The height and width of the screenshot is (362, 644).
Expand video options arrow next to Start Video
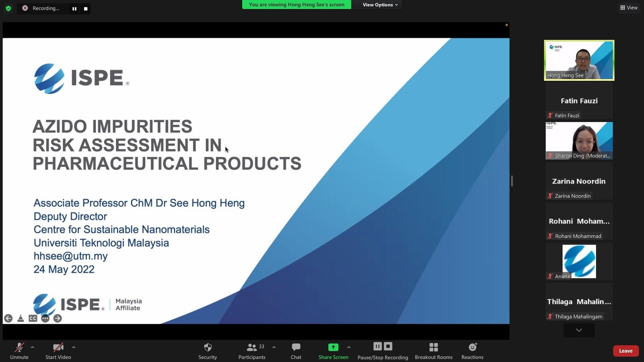click(x=74, y=347)
